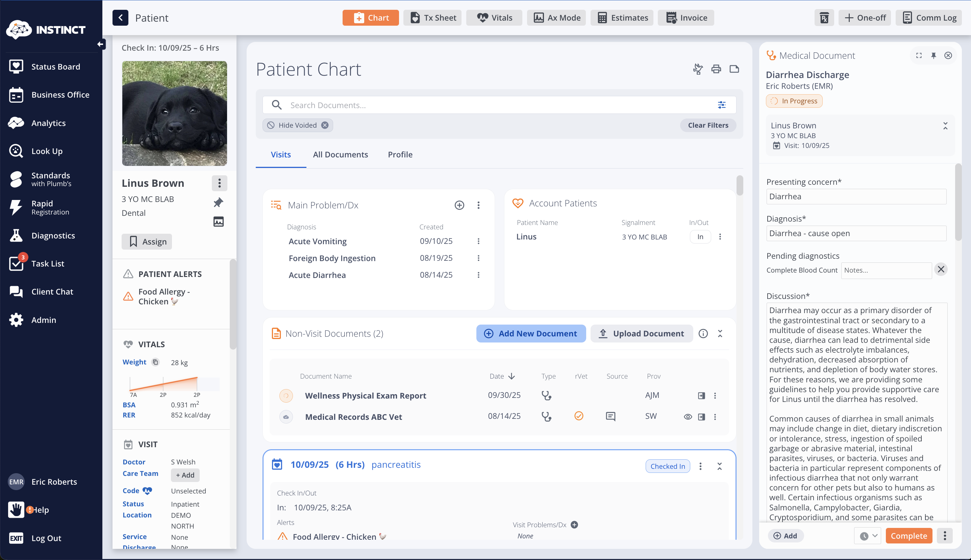Copy the weight value icon
This screenshot has height=560, width=971.
(155, 362)
